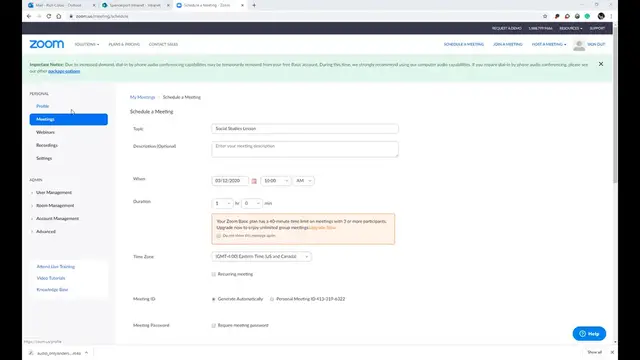Expand Room Management in the sidebar

tap(55, 206)
